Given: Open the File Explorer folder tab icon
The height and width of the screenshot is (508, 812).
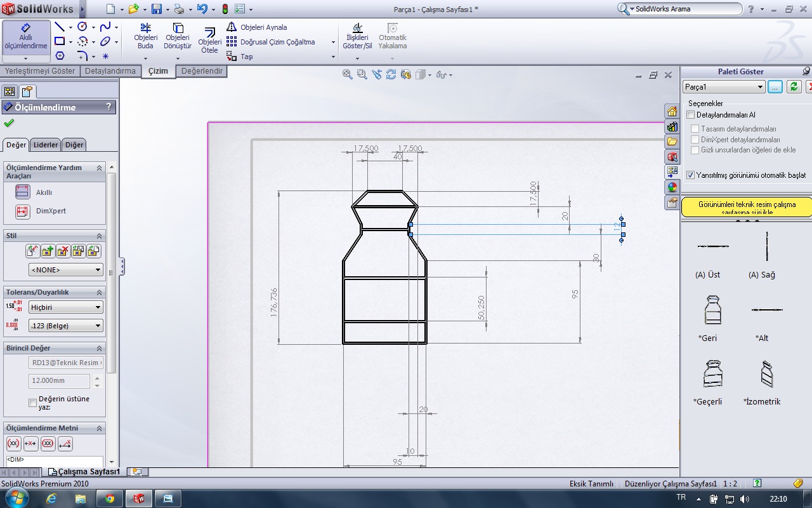Looking at the screenshot, I should pyautogui.click(x=672, y=142).
